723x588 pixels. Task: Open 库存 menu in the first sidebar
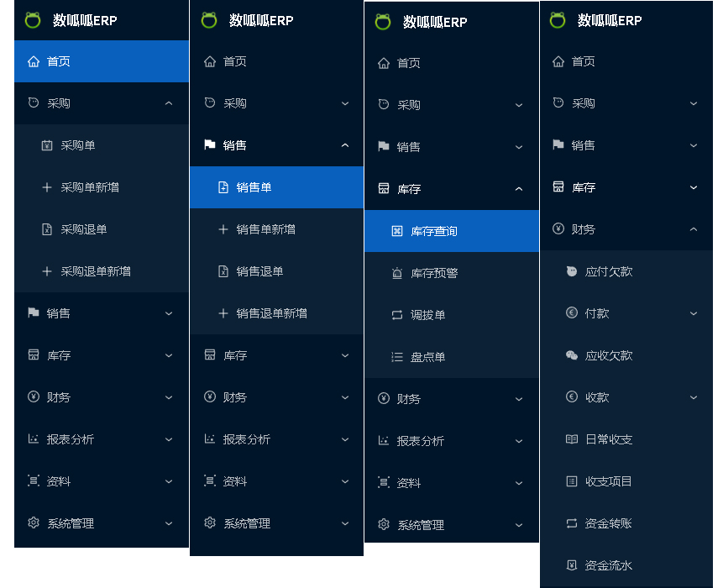[x=102, y=355]
